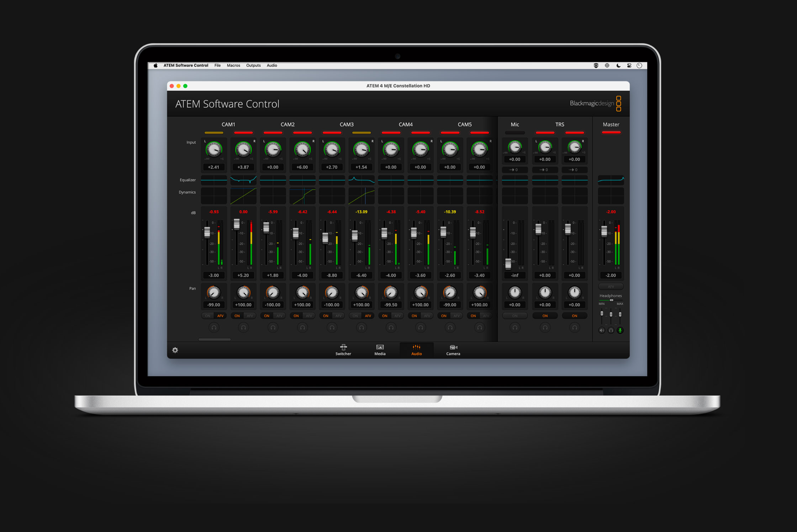The image size is (797, 532).
Task: Click the Headphones volume slider handle
Action: [x=612, y=300]
